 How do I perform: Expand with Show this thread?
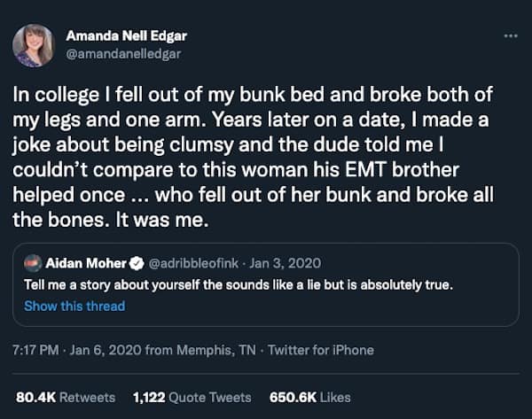coord(74,306)
